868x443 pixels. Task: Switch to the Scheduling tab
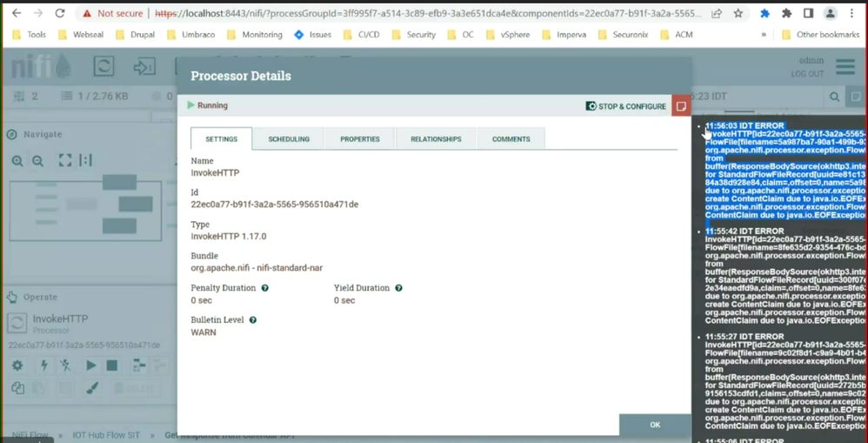pyautogui.click(x=289, y=139)
